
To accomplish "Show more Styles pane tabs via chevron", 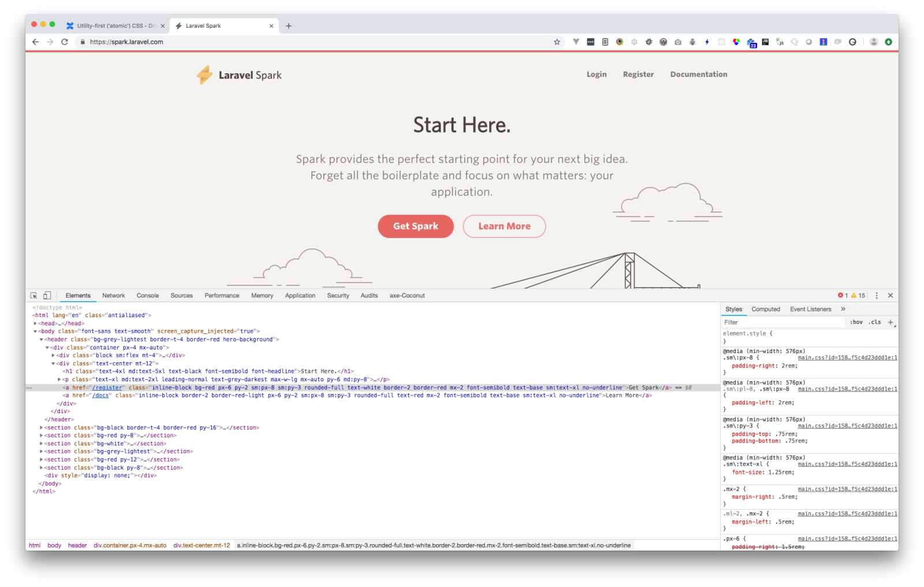I will pos(843,309).
